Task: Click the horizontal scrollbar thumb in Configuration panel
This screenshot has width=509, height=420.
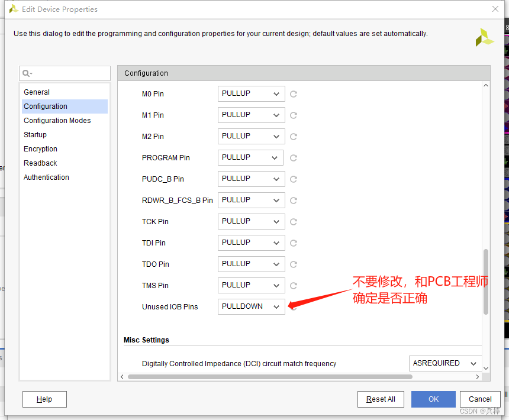Action: tap(270, 377)
